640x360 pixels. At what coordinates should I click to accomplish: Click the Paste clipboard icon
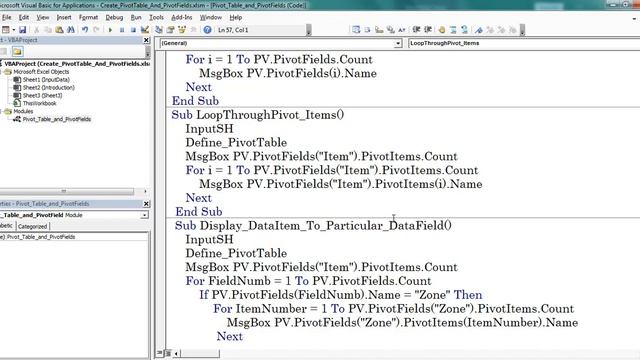coord(59,30)
